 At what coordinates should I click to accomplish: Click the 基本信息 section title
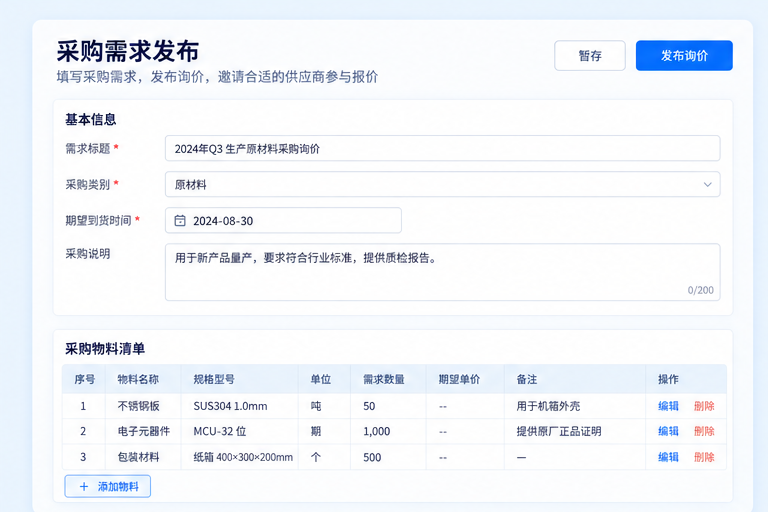(x=91, y=120)
